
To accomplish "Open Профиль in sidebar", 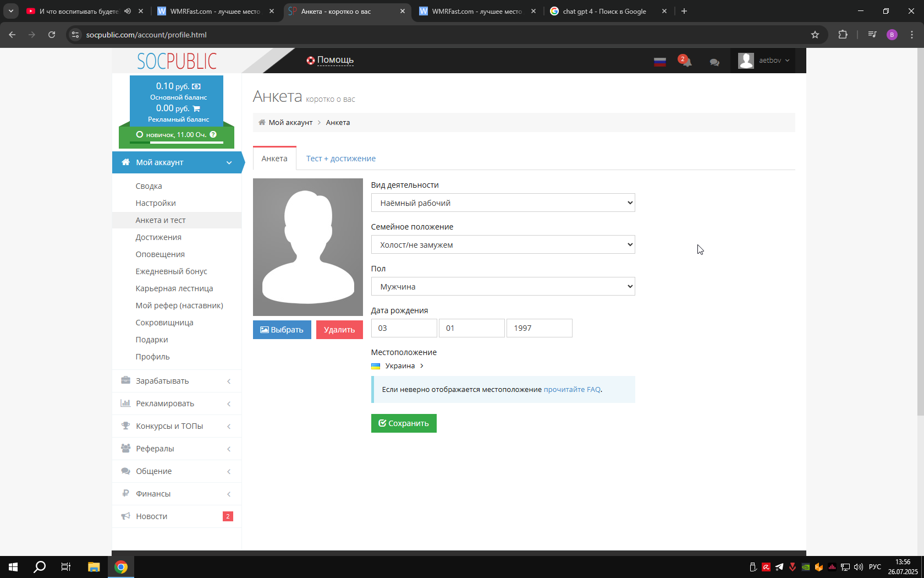I will click(152, 357).
